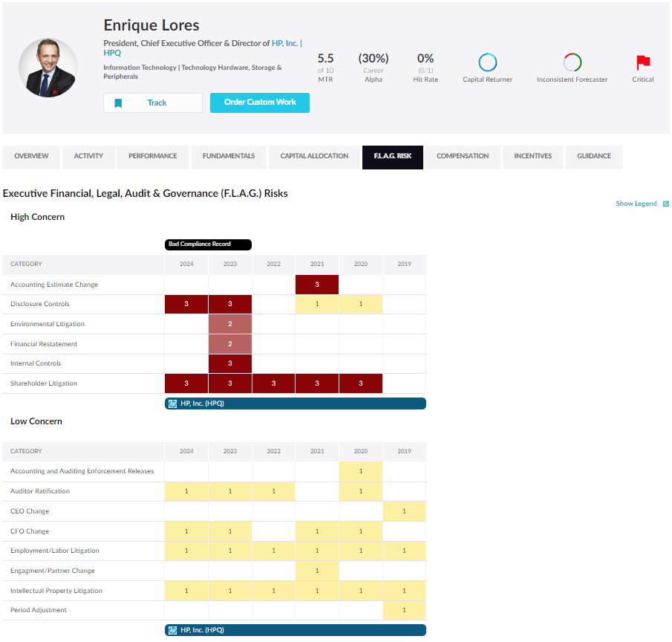Click HP logo icon in High Concern bar
This screenshot has width=672, height=642.
(172, 403)
